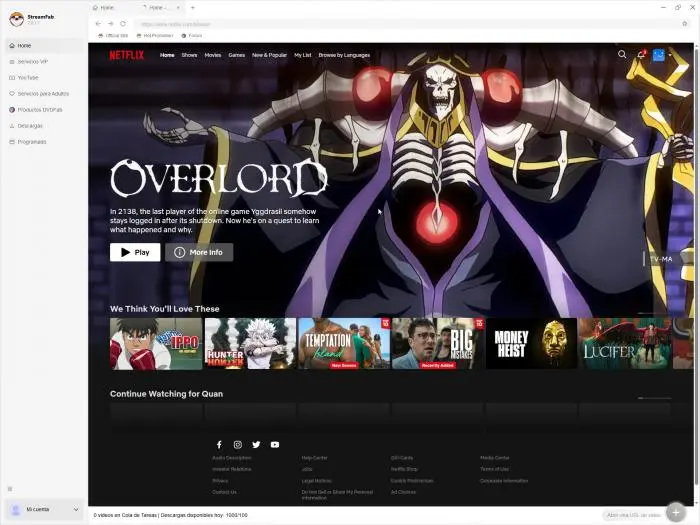
Task: Open the Hot Promotion bookmark
Action: click(x=155, y=35)
